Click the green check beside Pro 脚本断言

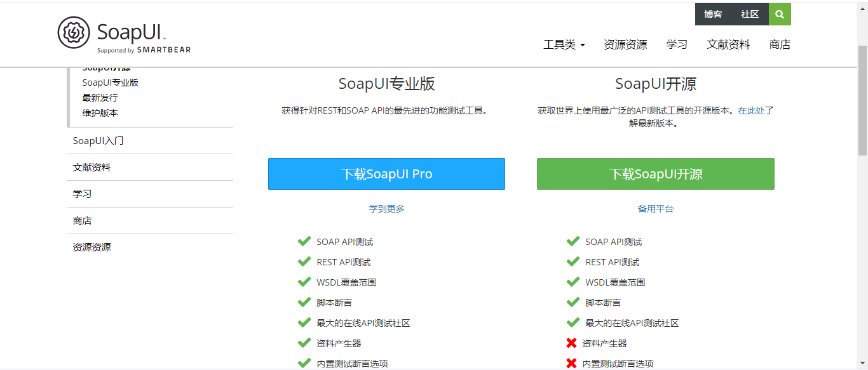pyautogui.click(x=304, y=302)
